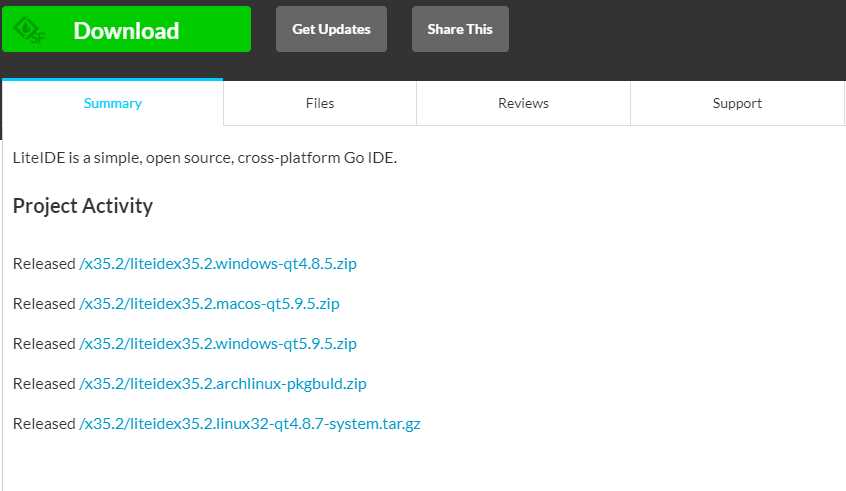This screenshot has height=491, width=846.
Task: Click the Project Activity heading
Action: coord(83,206)
